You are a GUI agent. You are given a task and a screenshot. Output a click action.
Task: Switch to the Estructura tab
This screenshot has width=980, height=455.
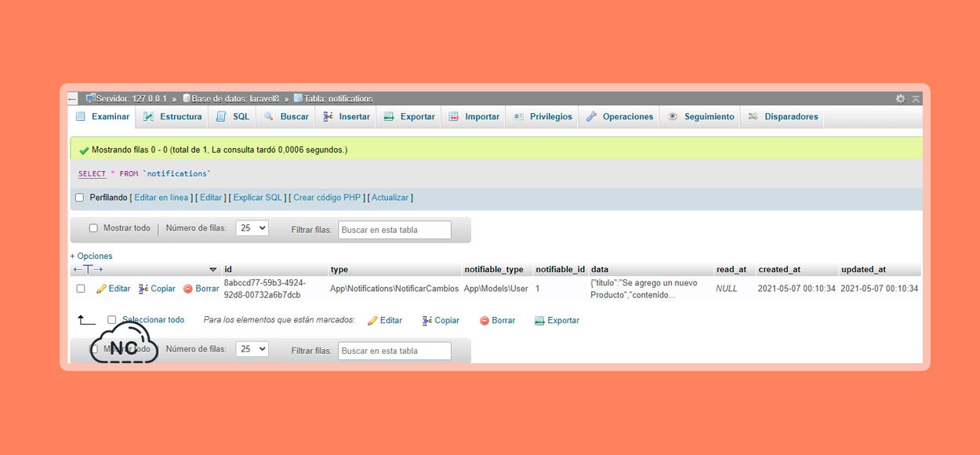172,117
